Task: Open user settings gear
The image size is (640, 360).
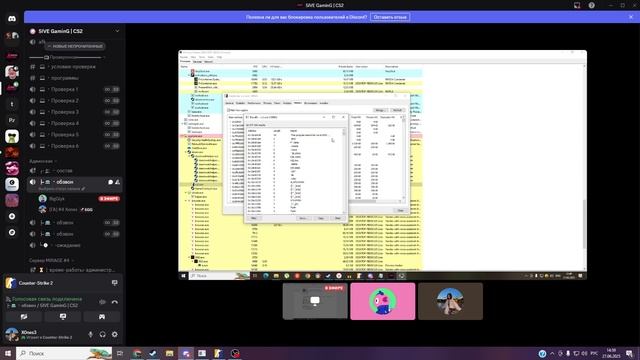Action: point(115,334)
